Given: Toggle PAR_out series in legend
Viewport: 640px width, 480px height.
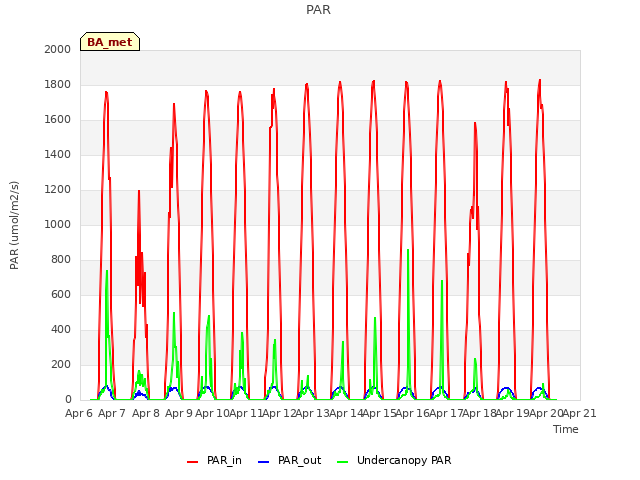Looking at the screenshot, I should pos(290,460).
